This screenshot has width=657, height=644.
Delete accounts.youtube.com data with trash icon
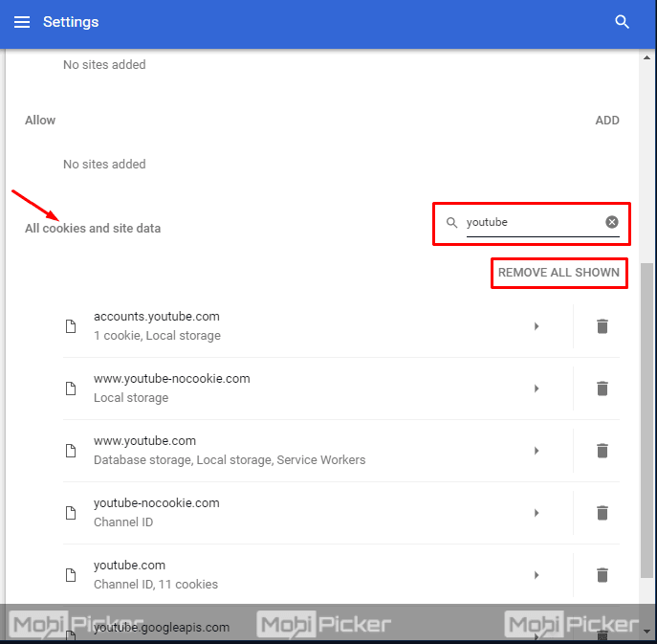coord(602,326)
